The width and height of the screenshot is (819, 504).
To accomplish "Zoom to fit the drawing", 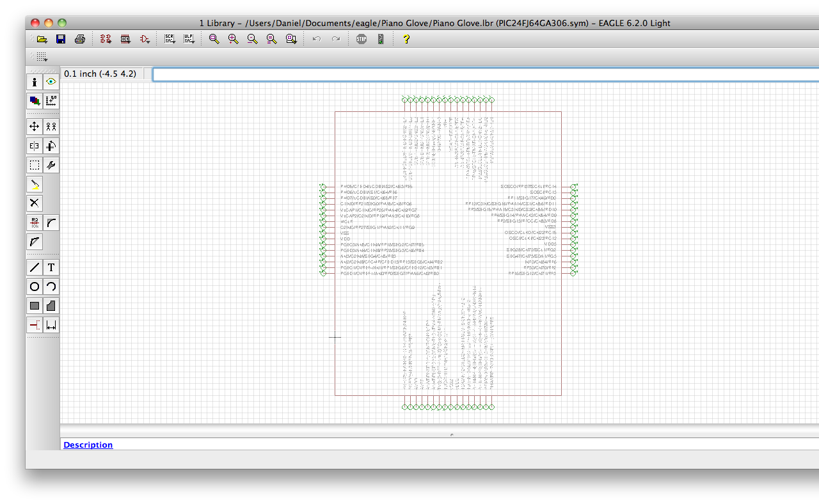I will point(214,39).
